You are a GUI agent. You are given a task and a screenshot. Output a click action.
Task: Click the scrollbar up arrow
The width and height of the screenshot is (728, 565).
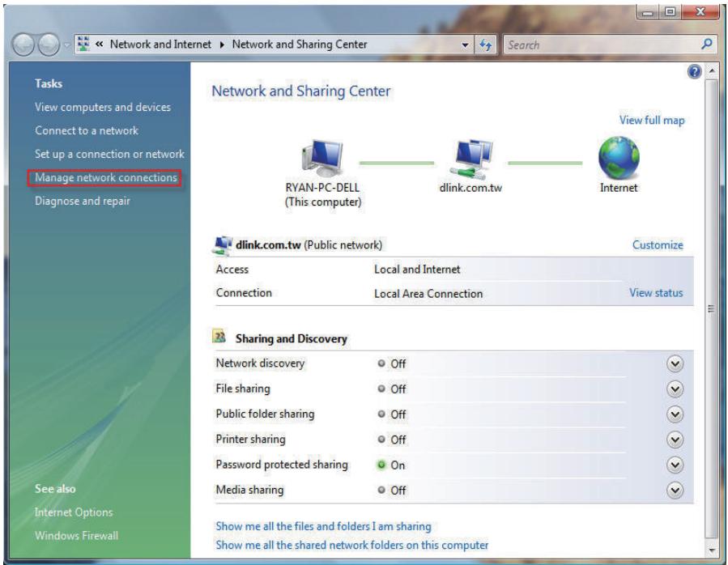click(711, 71)
